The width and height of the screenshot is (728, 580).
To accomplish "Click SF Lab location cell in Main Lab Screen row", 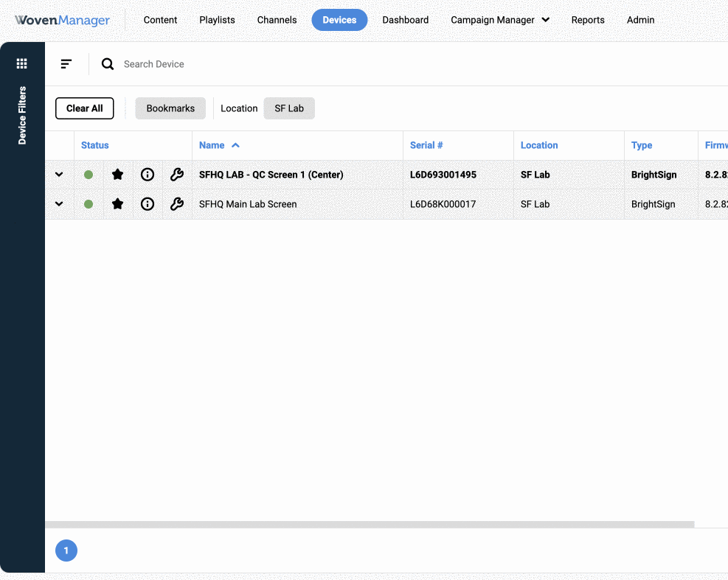I will pyautogui.click(x=535, y=204).
